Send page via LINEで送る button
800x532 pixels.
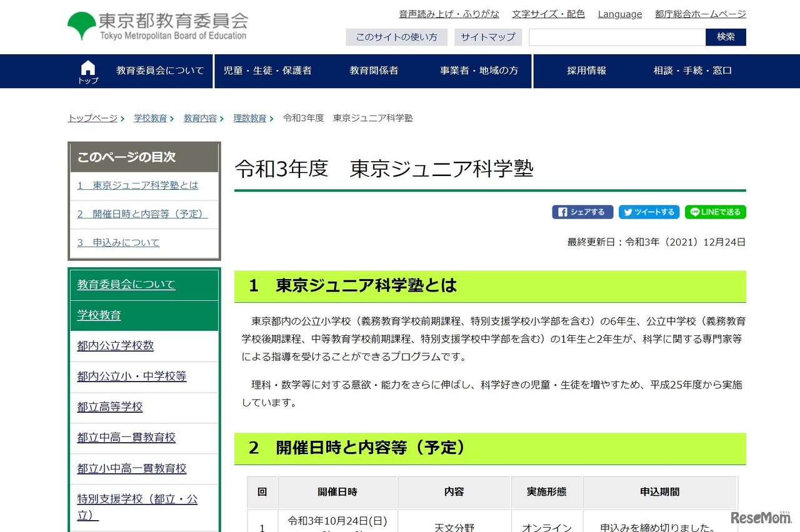click(715, 212)
